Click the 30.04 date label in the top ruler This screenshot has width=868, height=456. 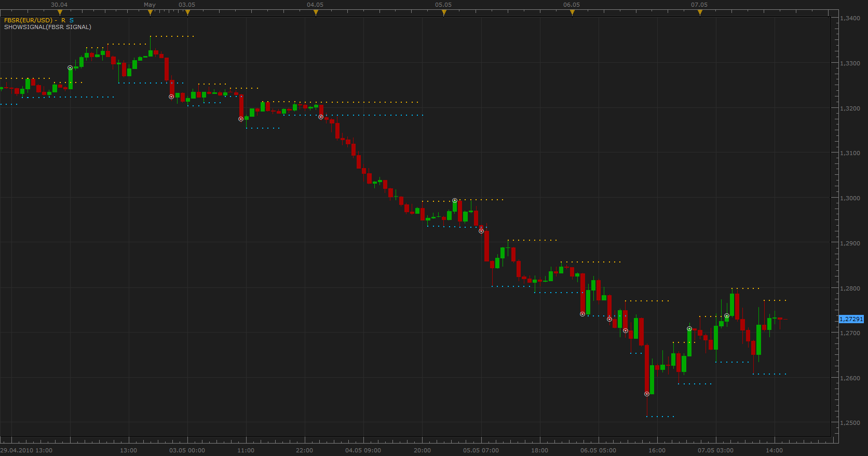tap(59, 5)
